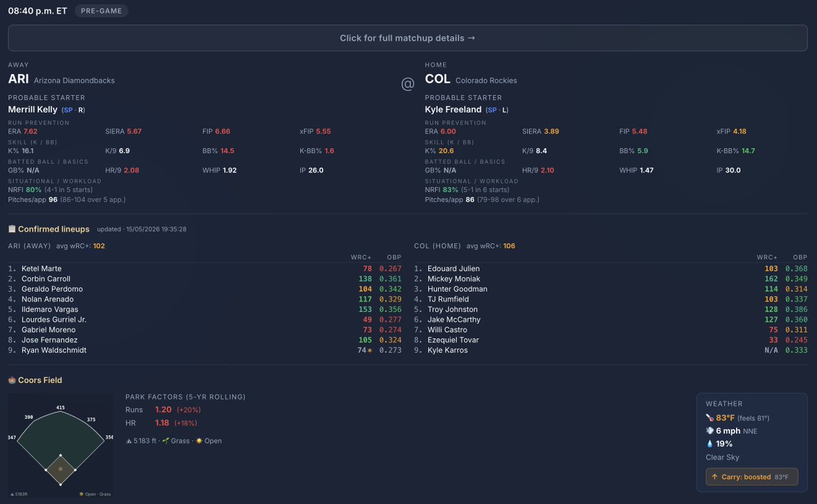This screenshot has height=504, width=817.
Task: Click Nolan Arenado lineup row
Action: click(205, 299)
